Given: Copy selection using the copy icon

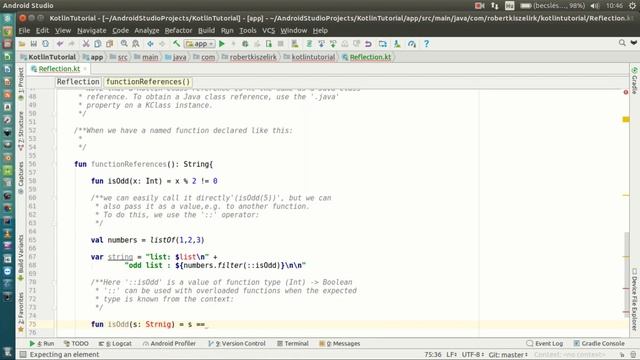Looking at the screenshot, I should (98, 44).
